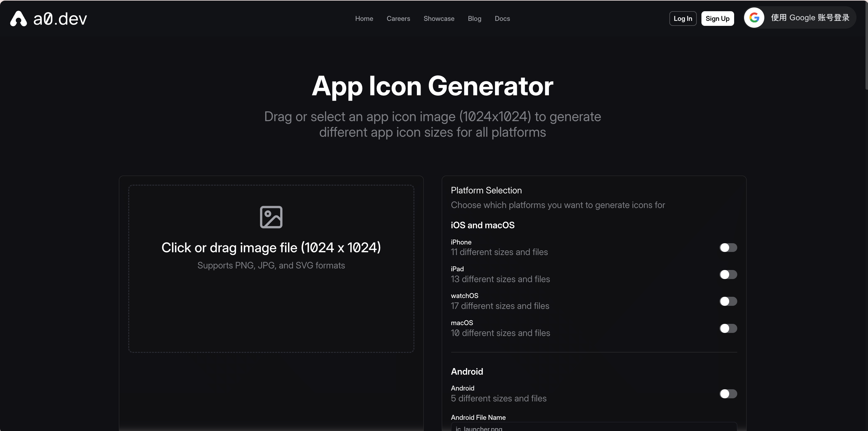Image resolution: width=868 pixels, height=431 pixels.
Task: Toggle the macOS icons switch
Action: click(728, 328)
